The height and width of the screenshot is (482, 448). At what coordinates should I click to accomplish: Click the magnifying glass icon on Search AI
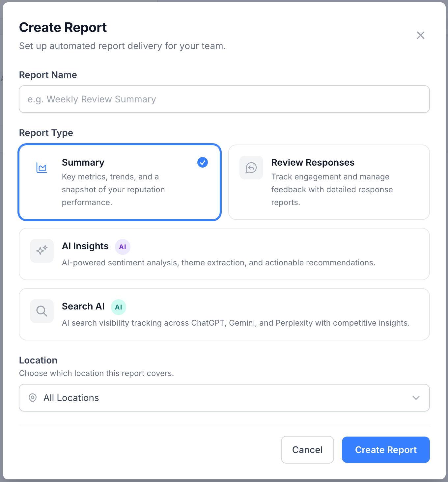[42, 311]
